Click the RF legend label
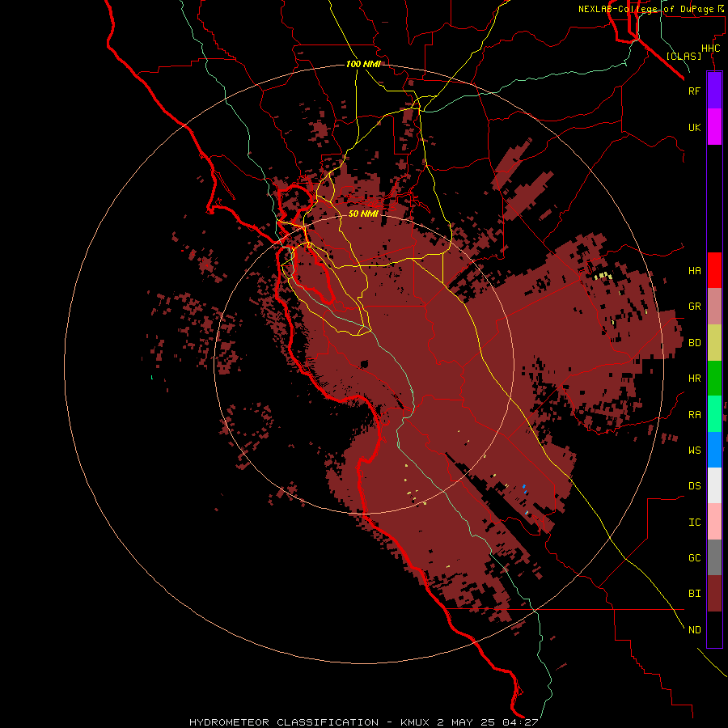The width and height of the screenshot is (728, 728). 694,91
